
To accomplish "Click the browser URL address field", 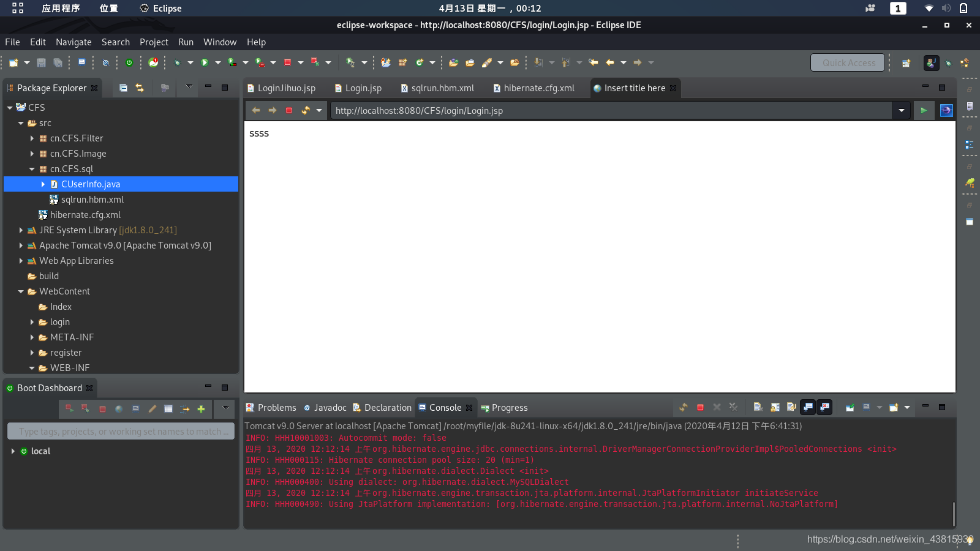I will pyautogui.click(x=611, y=111).
